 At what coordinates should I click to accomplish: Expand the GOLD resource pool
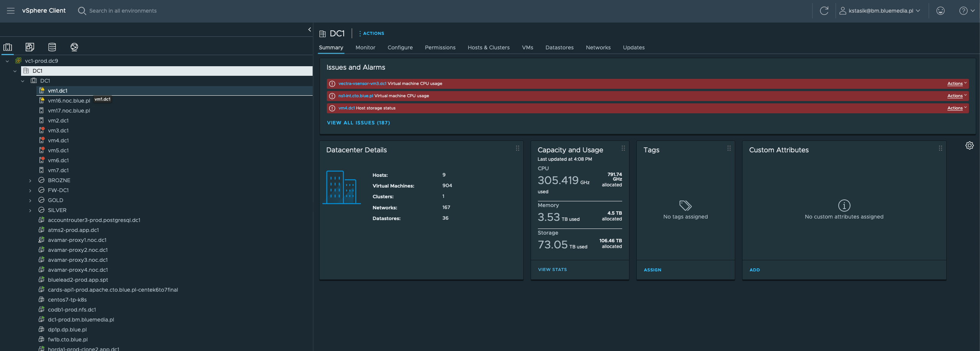click(30, 201)
